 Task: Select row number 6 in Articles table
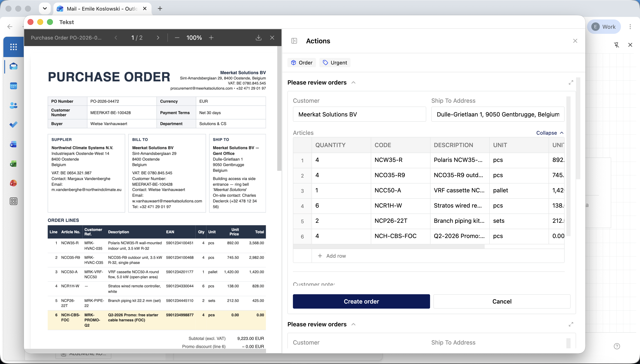click(302, 237)
